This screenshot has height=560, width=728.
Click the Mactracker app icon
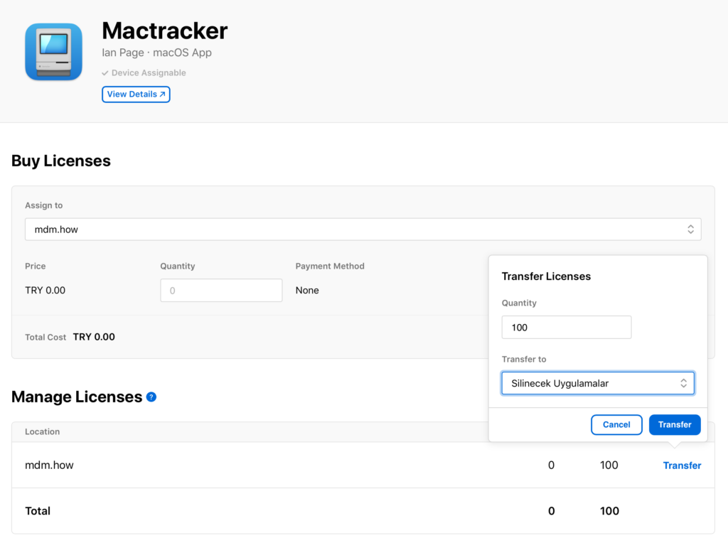point(54,52)
